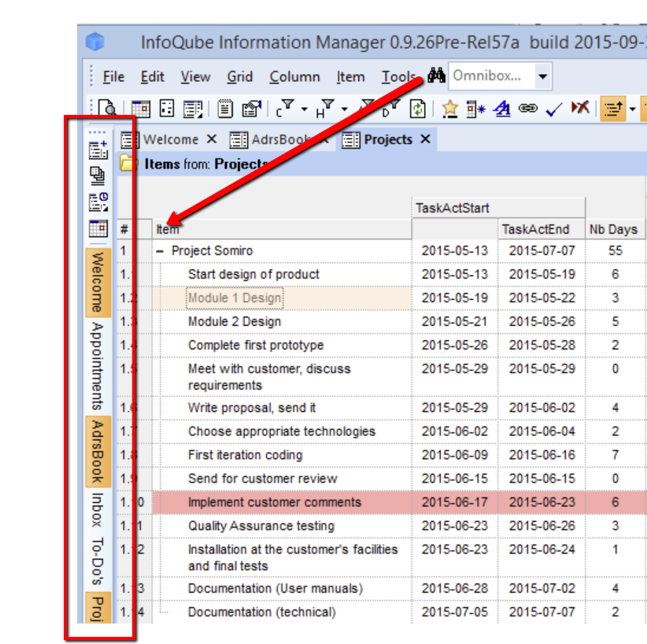Select vertical Appointments tab in sidebar
The image size is (647, 644).
98,366
